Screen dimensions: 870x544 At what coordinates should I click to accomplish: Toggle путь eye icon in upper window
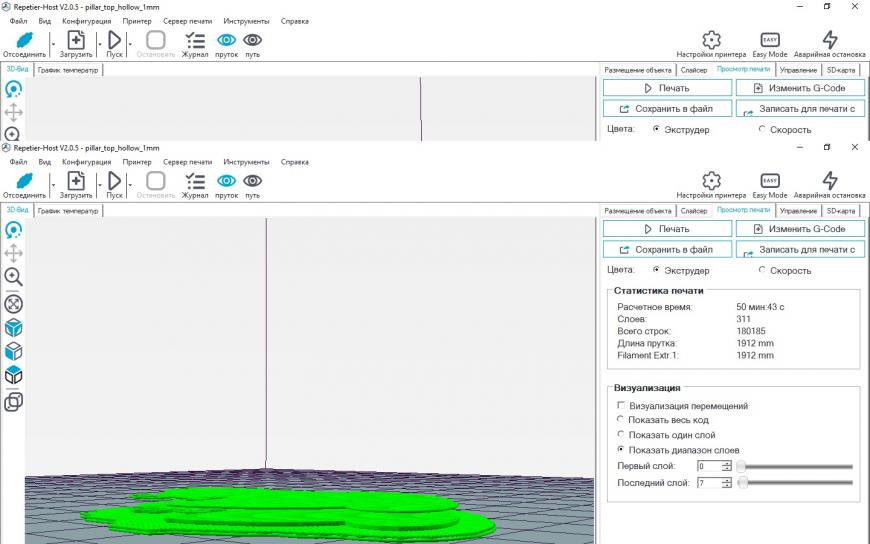coord(252,40)
